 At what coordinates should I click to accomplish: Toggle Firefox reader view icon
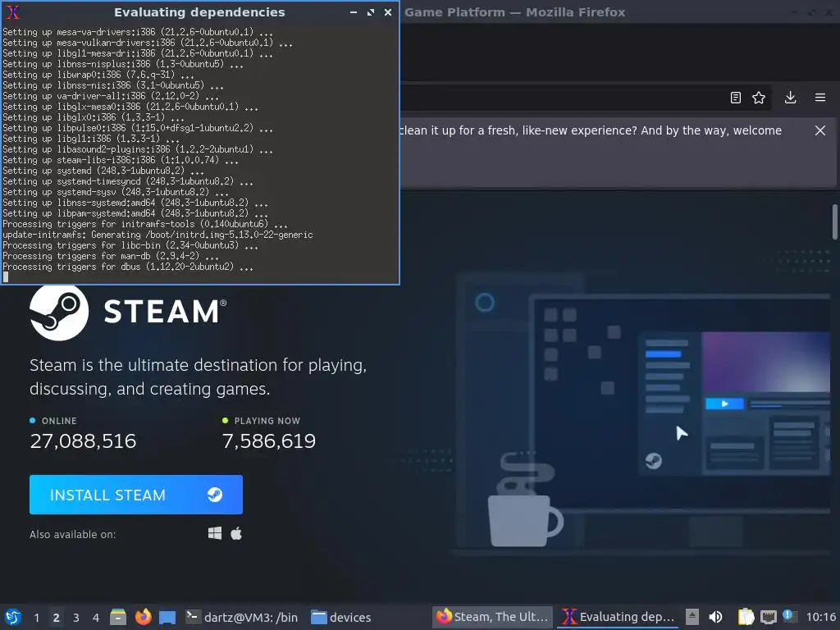click(736, 98)
